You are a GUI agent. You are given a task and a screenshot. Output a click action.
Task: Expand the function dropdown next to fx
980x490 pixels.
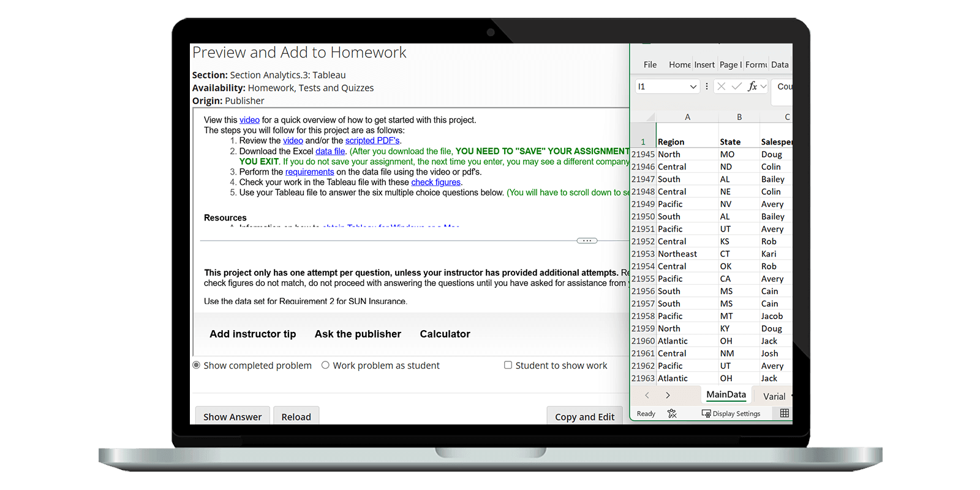(x=764, y=86)
